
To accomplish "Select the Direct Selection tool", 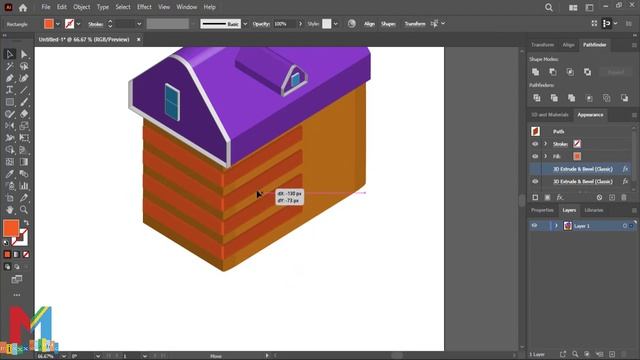I will point(24,54).
